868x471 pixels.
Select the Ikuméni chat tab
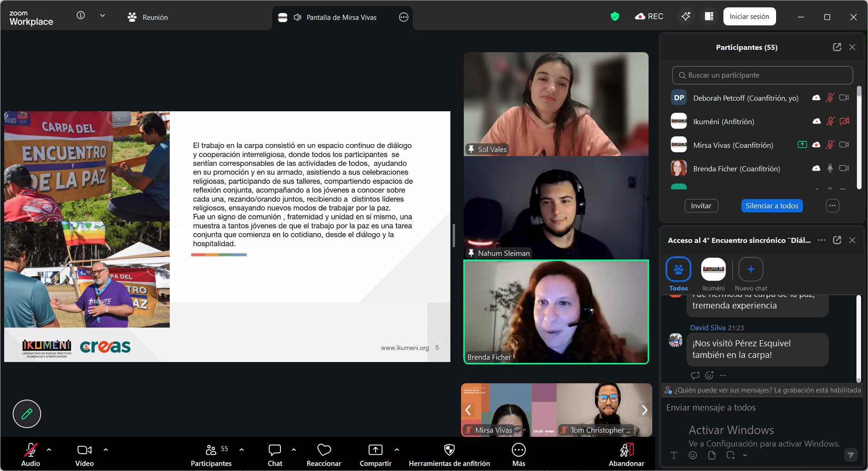[713, 275]
